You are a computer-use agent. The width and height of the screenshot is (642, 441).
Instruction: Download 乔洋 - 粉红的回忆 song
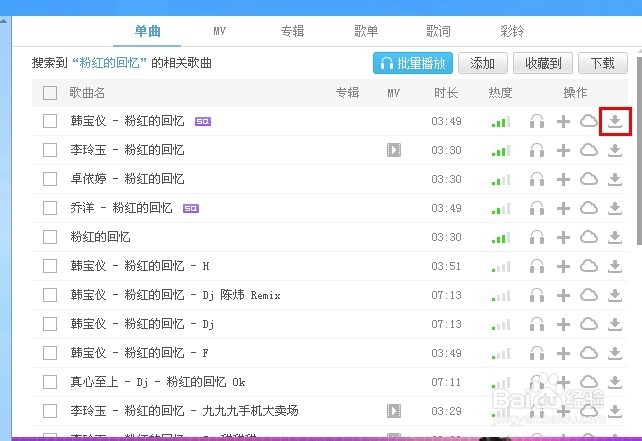tap(615, 208)
